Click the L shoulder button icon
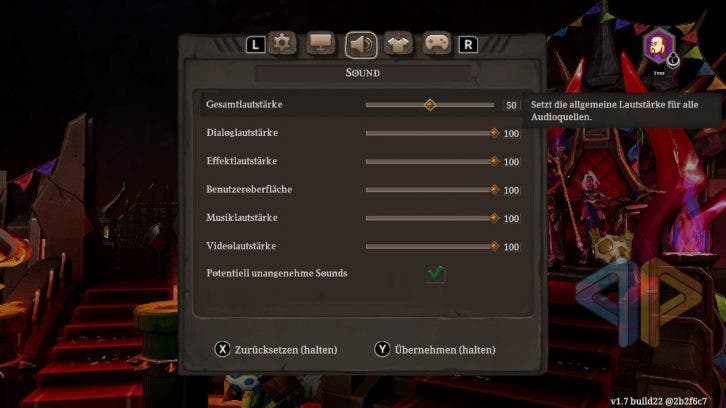Screen dimensions: 726x408 click(x=255, y=45)
